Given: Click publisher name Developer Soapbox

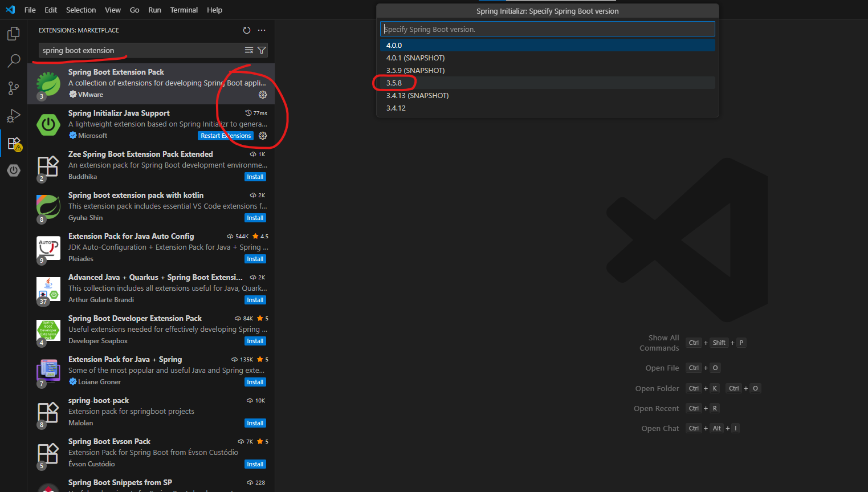Looking at the screenshot, I should point(98,341).
